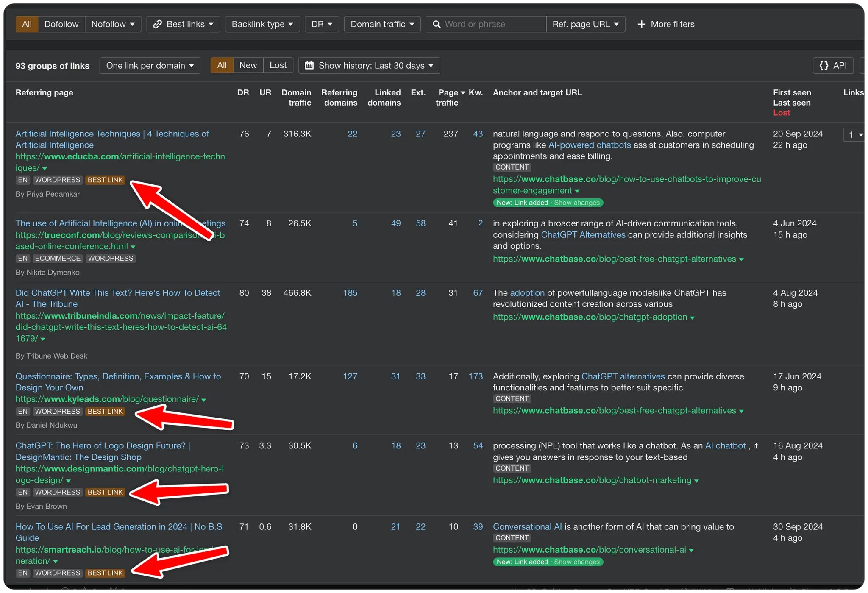Expand the educba.com referring URL caret
868x593 pixels.
tap(45, 169)
